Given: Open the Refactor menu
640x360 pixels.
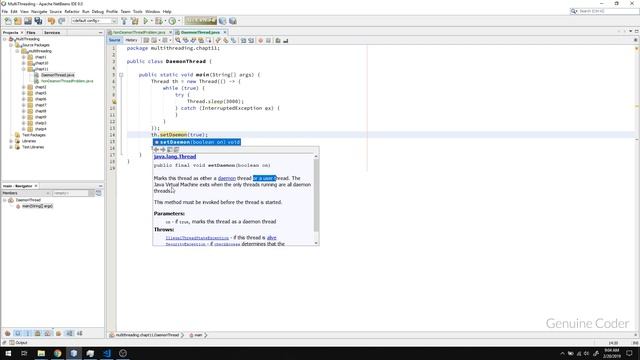Looking at the screenshot, I should 72,11.
